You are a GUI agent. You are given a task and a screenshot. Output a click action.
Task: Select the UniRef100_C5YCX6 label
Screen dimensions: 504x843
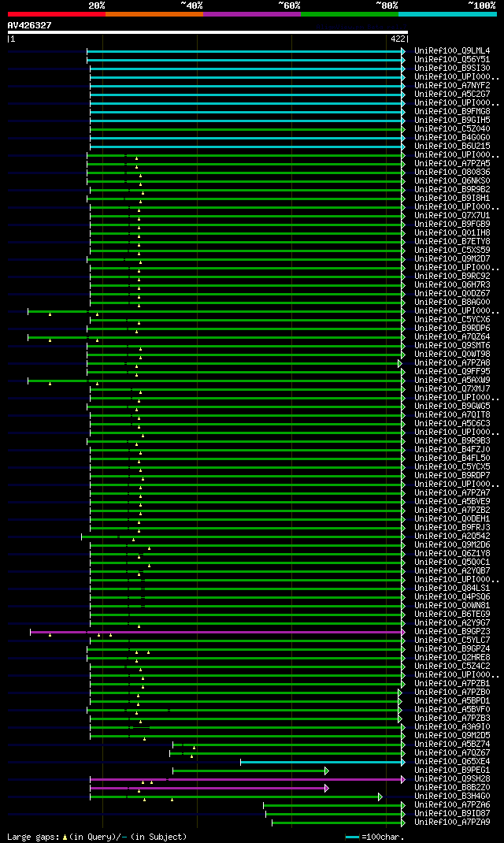pyautogui.click(x=452, y=320)
